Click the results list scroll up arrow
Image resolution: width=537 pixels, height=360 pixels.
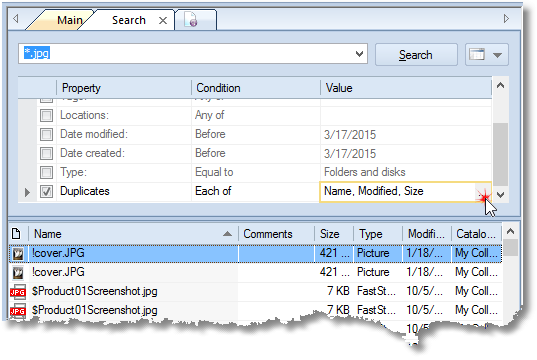pos(510,232)
